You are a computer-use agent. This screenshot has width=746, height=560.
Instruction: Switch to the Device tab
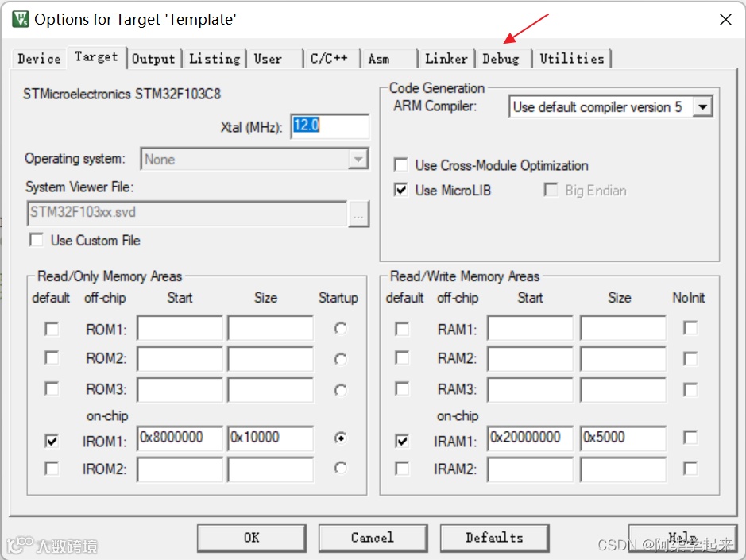pyautogui.click(x=39, y=59)
